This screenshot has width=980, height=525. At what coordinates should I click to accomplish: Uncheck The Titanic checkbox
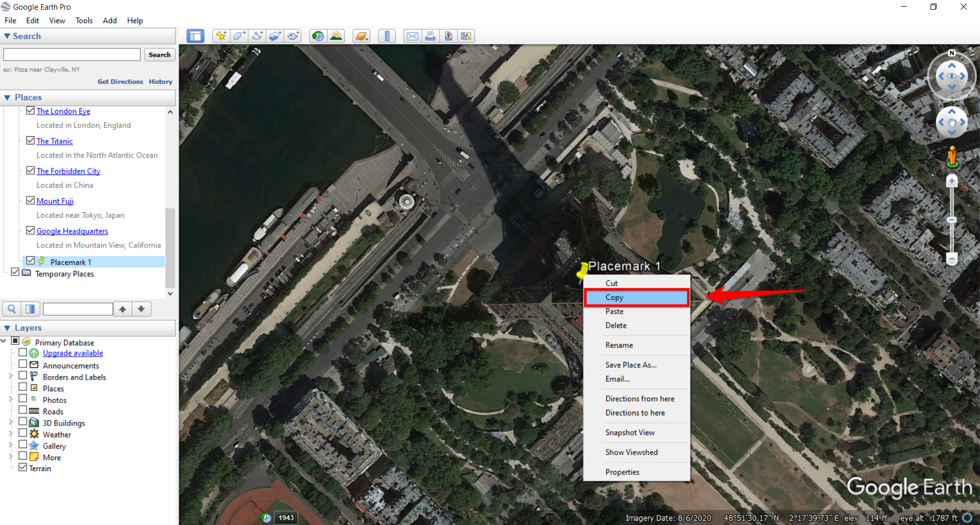click(x=31, y=140)
